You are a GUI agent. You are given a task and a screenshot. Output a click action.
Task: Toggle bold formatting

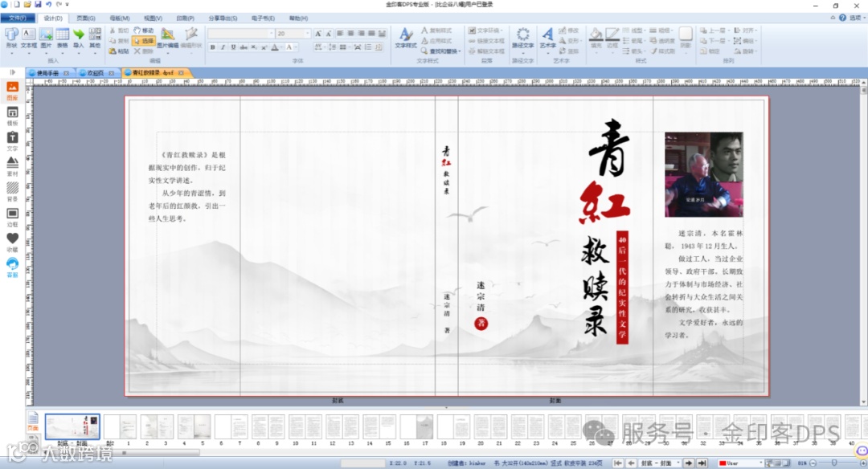pos(212,47)
